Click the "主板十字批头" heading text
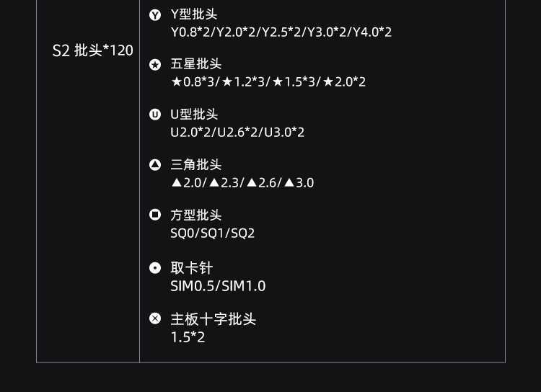The width and height of the screenshot is (541, 392). 214,318
